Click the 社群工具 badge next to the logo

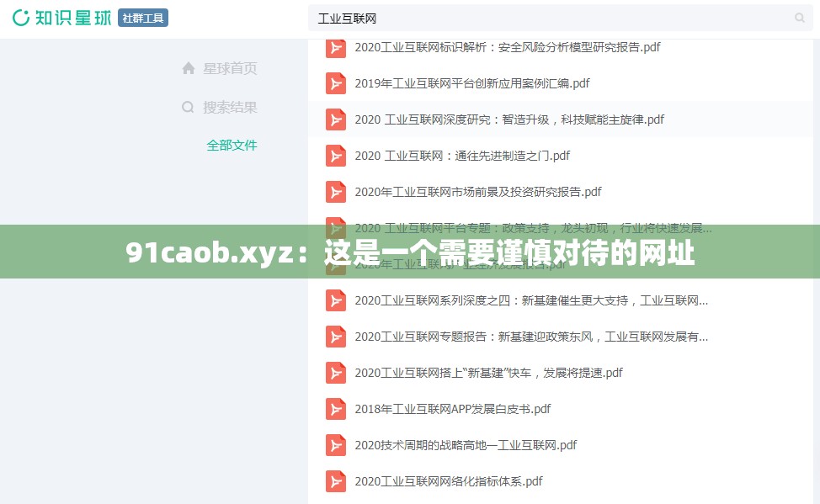pos(142,18)
